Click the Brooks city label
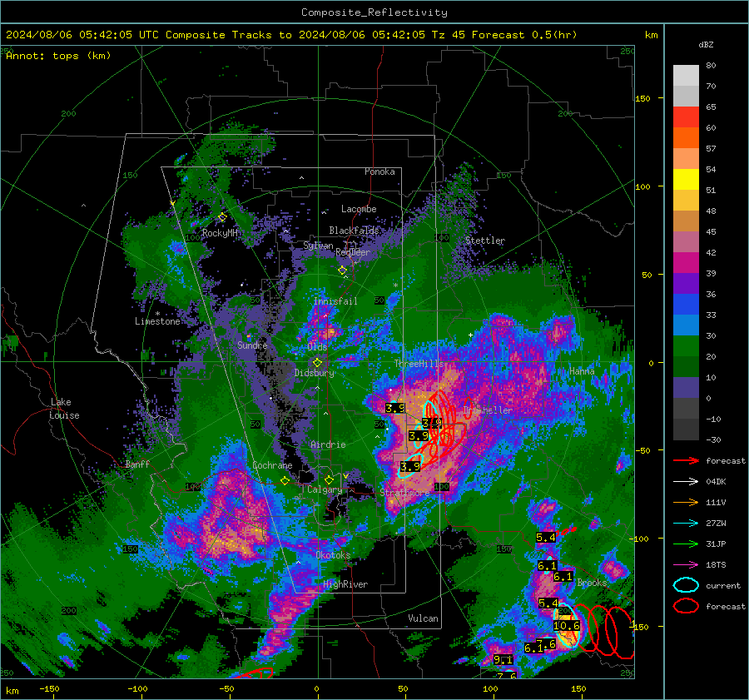This screenshot has width=749, height=700. [x=592, y=583]
